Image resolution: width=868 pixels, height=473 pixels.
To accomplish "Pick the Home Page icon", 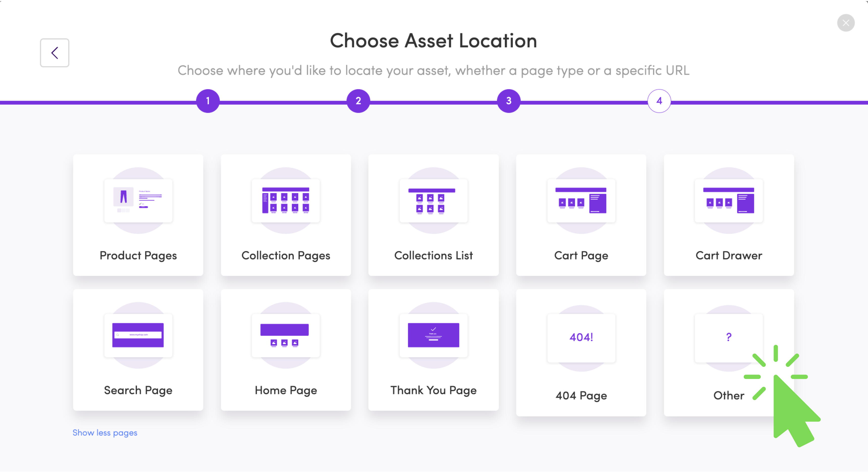I will 286,335.
